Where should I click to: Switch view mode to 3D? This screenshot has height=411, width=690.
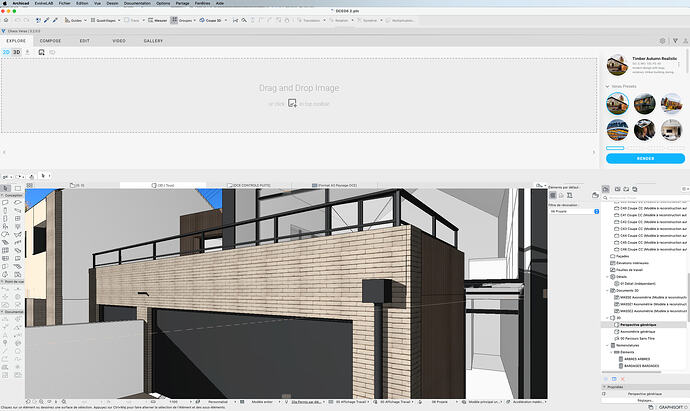click(x=17, y=49)
